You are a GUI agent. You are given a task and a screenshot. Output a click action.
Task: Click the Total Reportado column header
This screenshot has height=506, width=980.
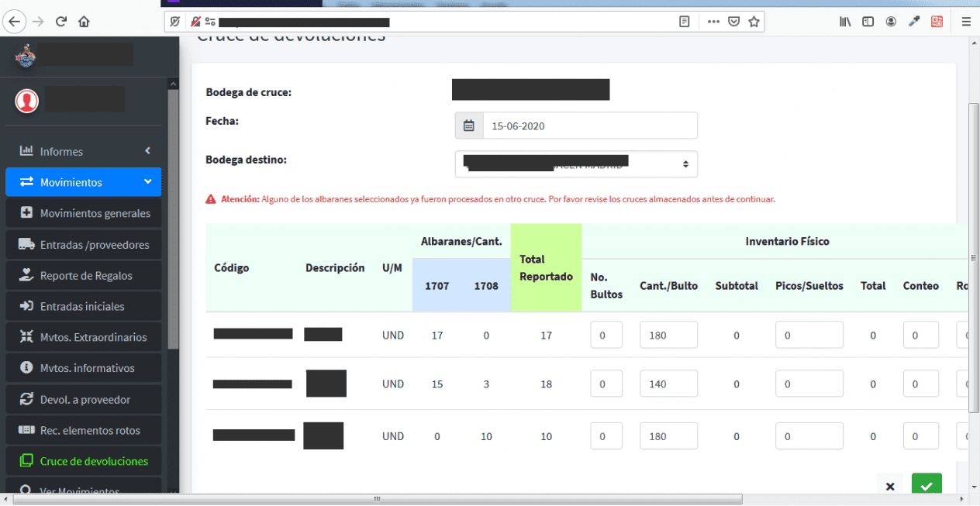[546, 267]
